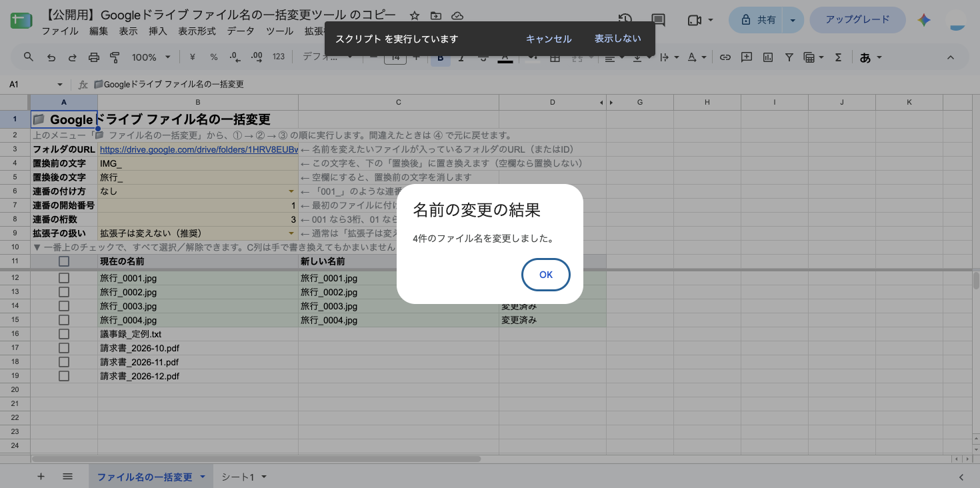The image size is (980, 488).
Task: Click the add comment icon
Action: (747, 57)
